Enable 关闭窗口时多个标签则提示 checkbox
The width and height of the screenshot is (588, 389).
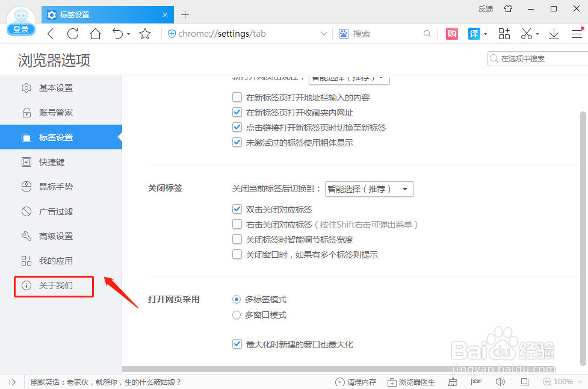pyautogui.click(x=237, y=254)
